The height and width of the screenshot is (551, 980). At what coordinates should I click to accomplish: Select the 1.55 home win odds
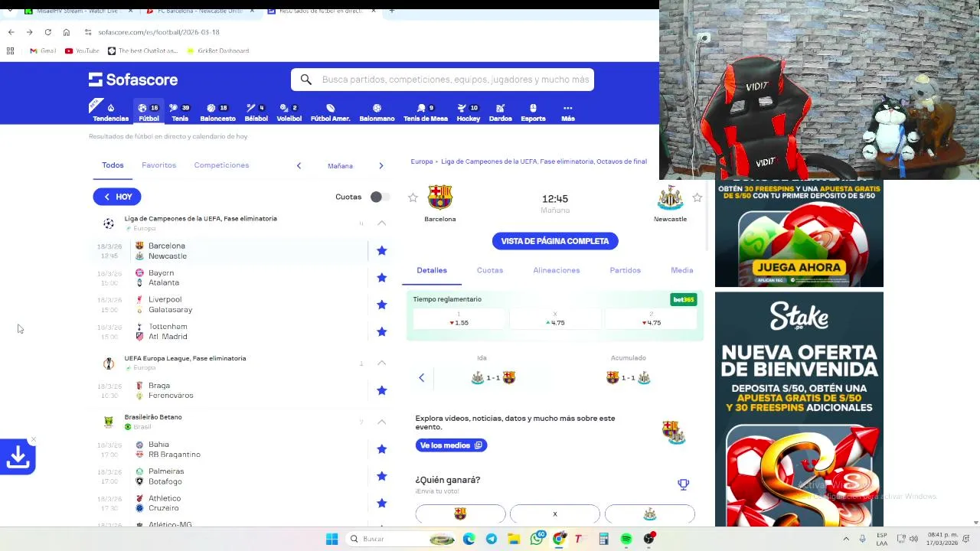coord(459,319)
